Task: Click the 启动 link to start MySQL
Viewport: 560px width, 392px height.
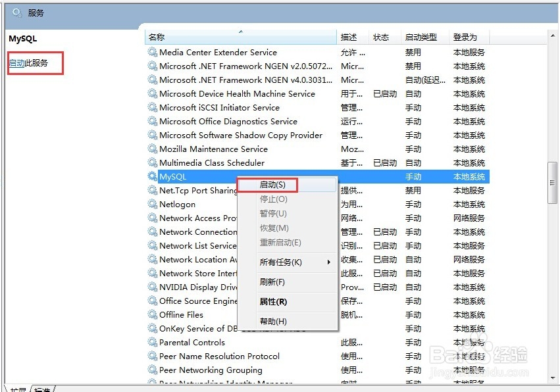Action: (x=16, y=63)
